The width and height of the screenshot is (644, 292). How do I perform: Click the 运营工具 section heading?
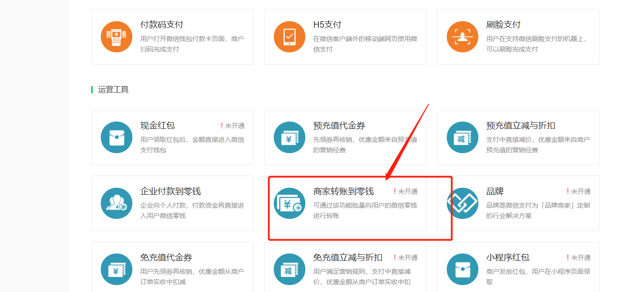click(x=113, y=90)
